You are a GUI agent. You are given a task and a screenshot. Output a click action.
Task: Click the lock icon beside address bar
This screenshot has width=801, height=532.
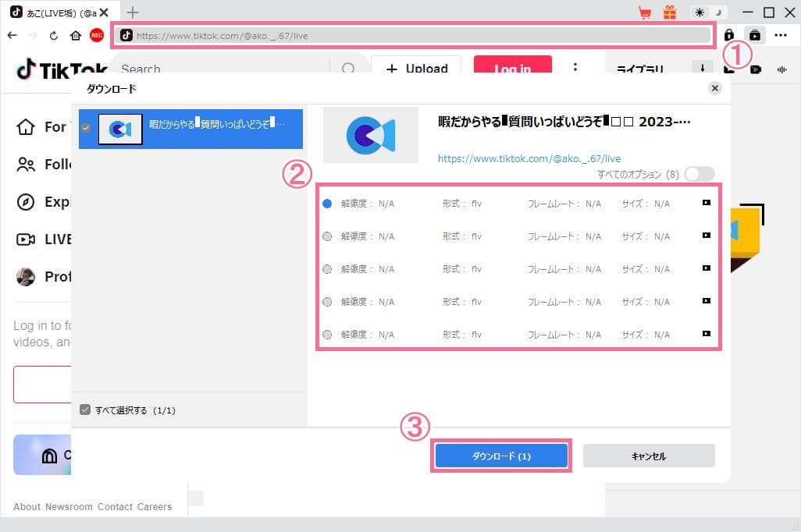point(729,35)
